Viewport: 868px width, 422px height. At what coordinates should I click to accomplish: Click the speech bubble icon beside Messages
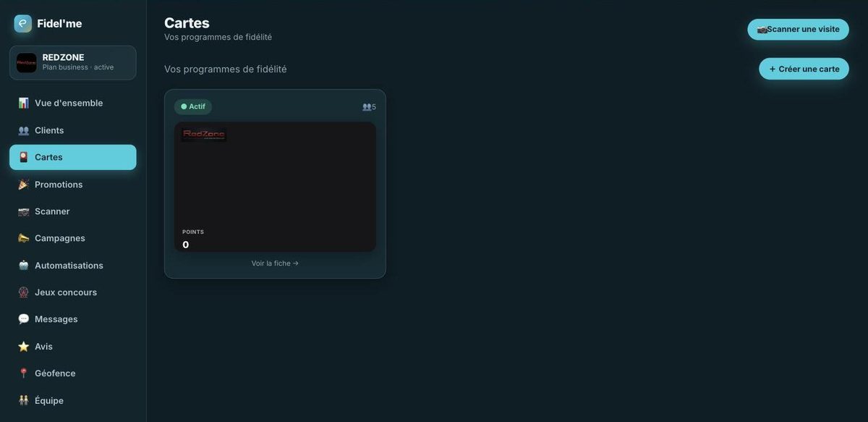pos(24,319)
